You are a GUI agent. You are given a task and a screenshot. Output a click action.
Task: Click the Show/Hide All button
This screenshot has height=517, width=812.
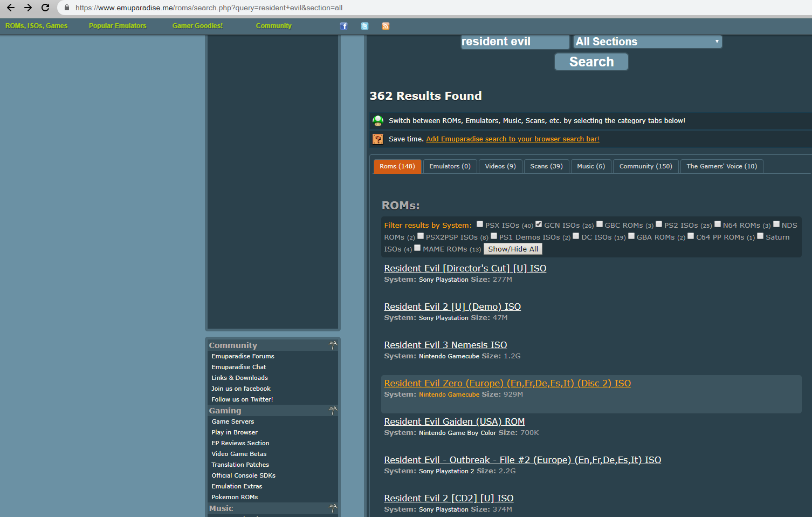513,249
